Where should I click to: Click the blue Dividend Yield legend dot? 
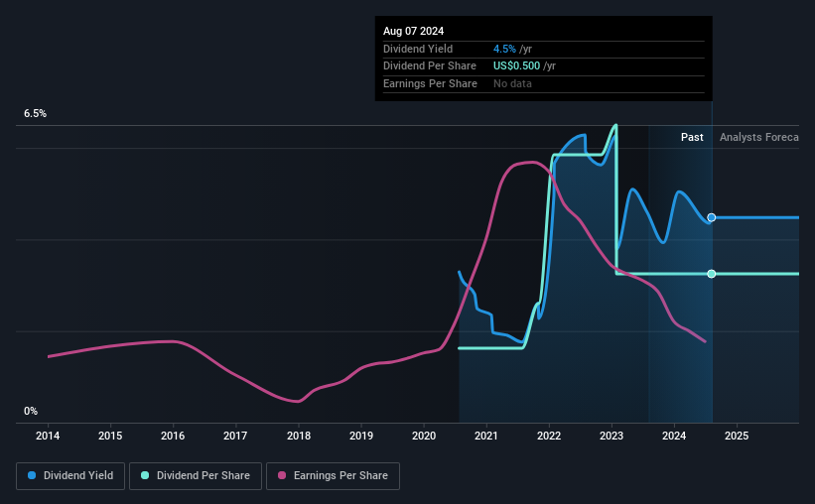32,475
